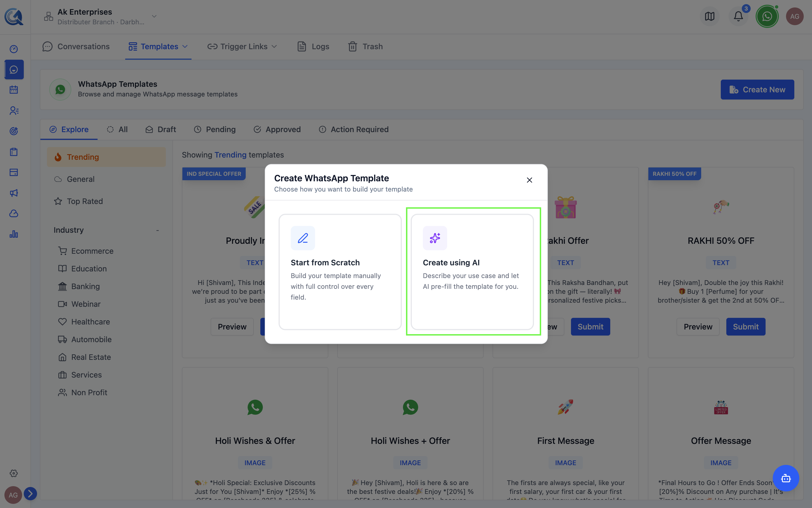Open the map icon in header
Screen dimensions: 812x508
pos(709,16)
